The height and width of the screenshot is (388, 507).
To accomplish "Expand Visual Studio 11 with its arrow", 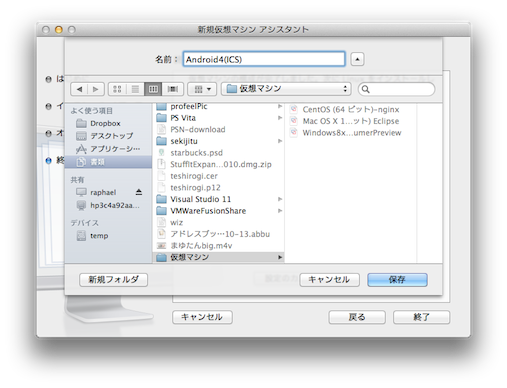I will tap(280, 199).
